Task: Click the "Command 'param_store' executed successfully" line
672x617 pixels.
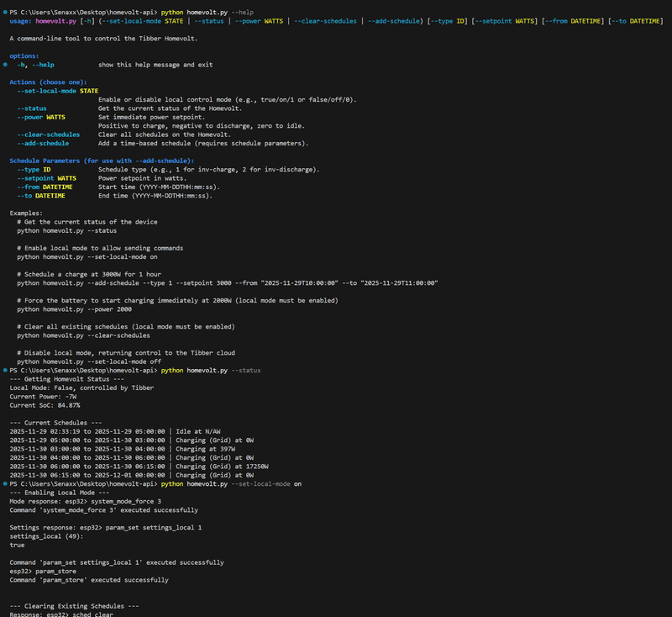Action: pos(89,579)
